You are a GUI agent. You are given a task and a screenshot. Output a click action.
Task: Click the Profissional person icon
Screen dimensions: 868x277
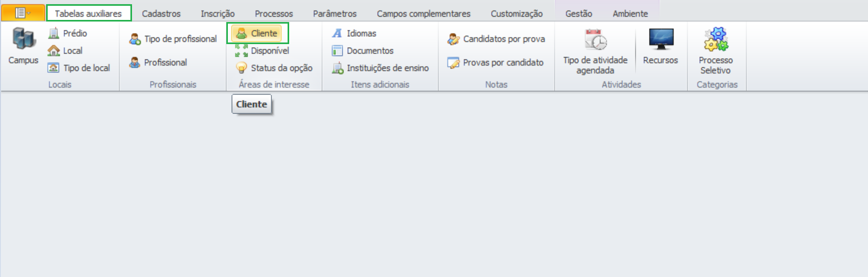(135, 62)
